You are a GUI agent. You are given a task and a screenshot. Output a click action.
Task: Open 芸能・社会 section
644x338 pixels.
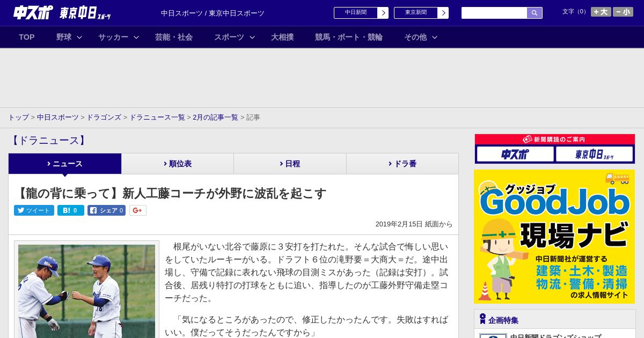(x=174, y=37)
